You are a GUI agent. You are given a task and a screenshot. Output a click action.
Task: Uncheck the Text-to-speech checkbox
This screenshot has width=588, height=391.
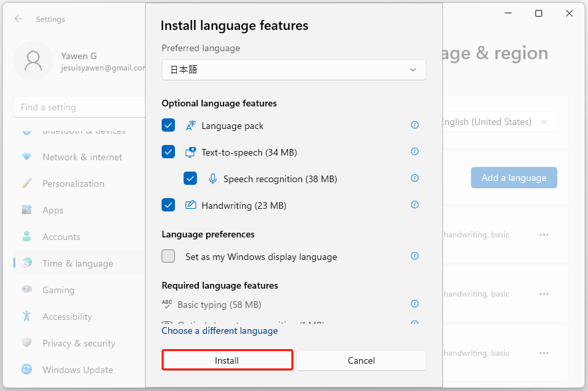click(x=168, y=152)
